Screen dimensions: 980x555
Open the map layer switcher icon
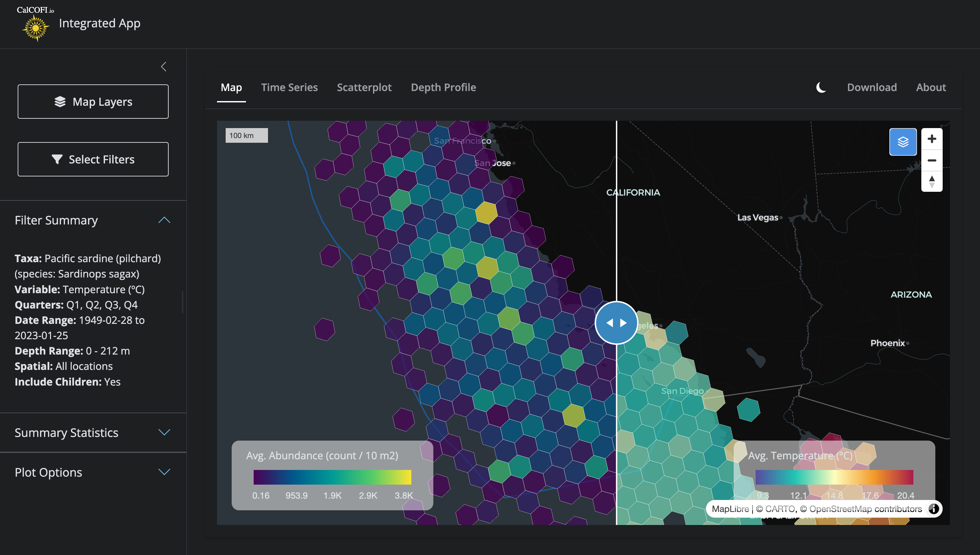coord(903,142)
